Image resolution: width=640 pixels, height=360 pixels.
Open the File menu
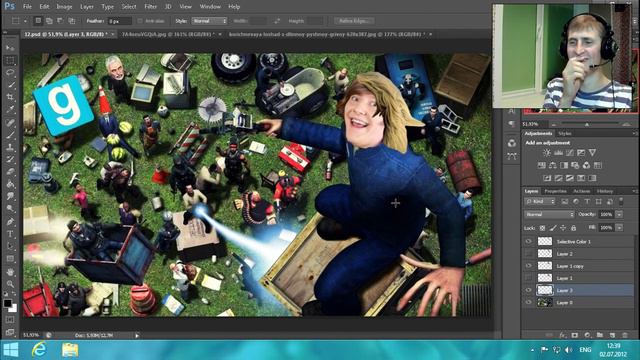point(27,7)
